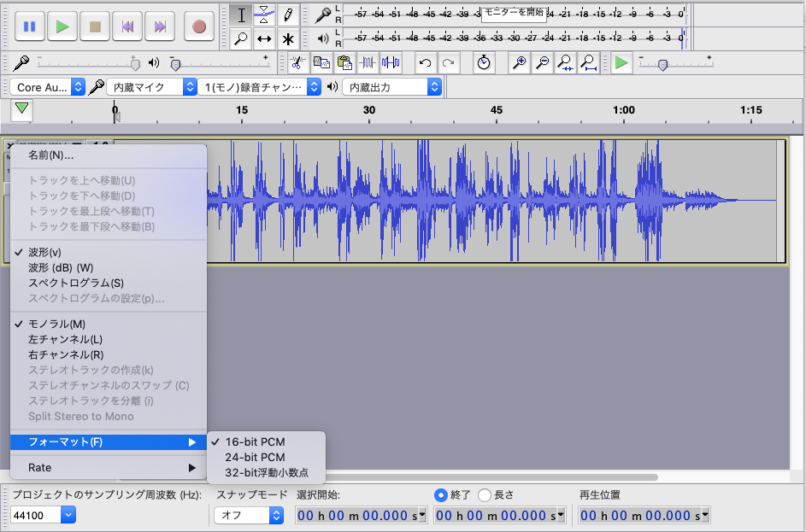Select the Draw pencil tool
The width and height of the screenshot is (806, 532).
(x=288, y=15)
